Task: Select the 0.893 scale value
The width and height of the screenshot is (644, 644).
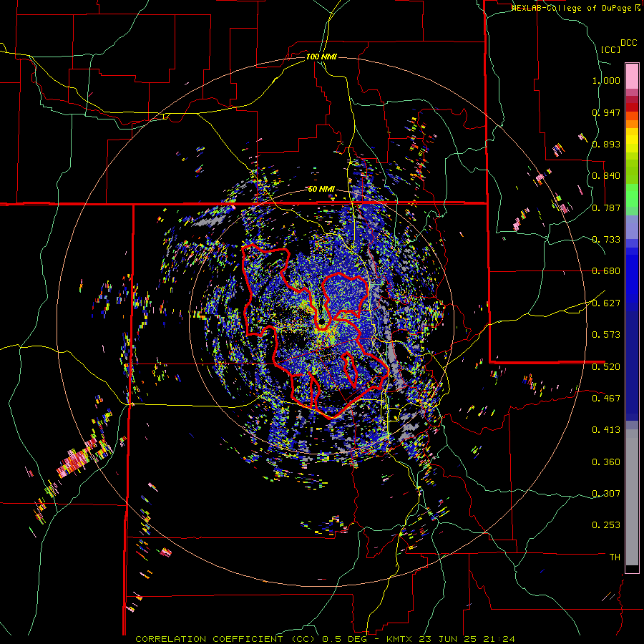Action: [x=606, y=144]
